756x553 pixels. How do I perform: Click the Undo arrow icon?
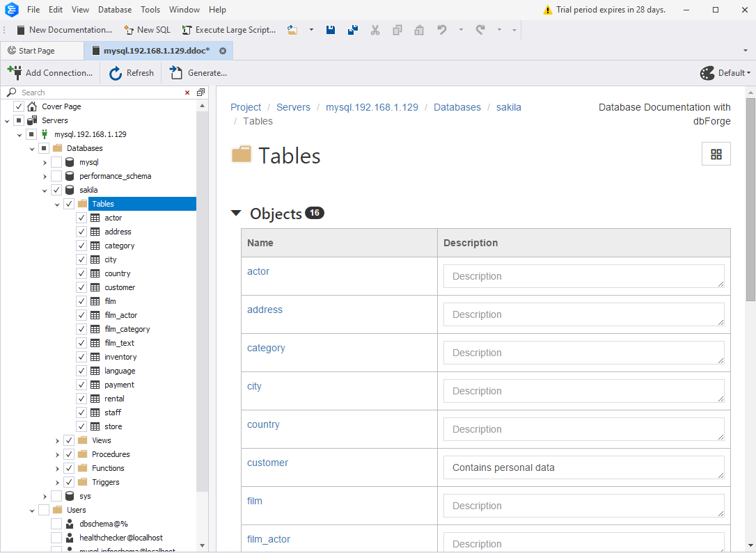(x=441, y=30)
